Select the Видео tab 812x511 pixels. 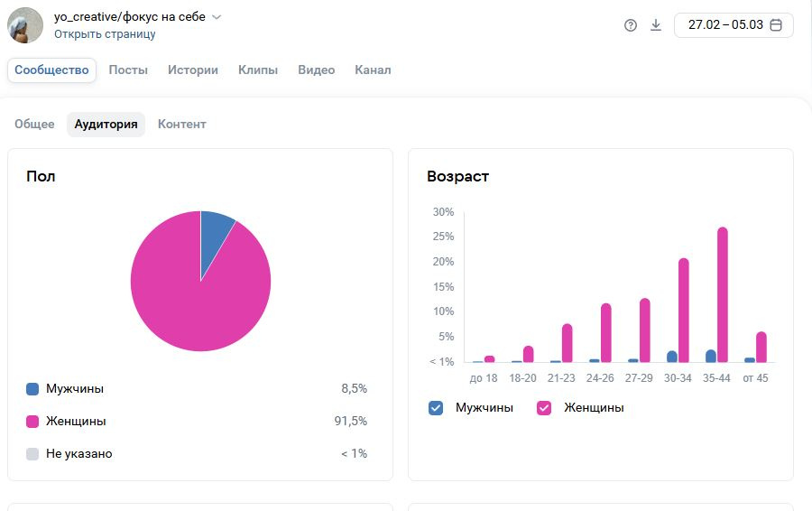point(316,70)
